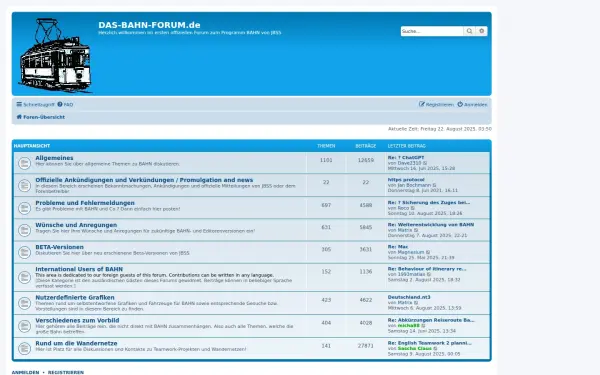The height and width of the screenshot is (375, 600).
Task: View profile of Sascha Claus
Action: click(x=414, y=349)
